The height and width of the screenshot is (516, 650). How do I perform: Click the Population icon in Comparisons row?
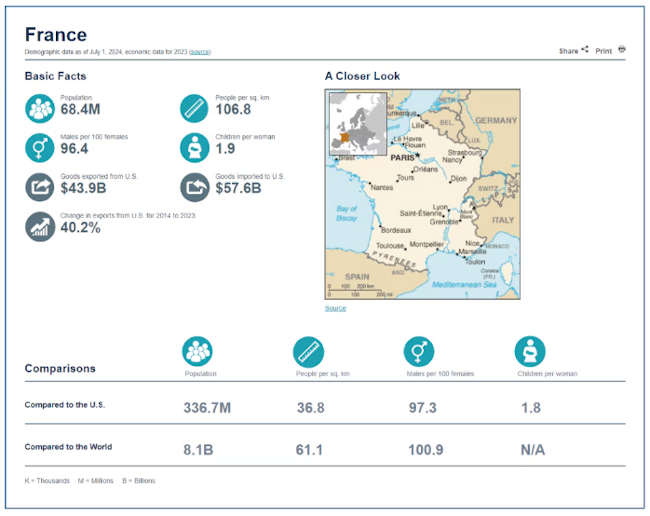[x=198, y=351]
